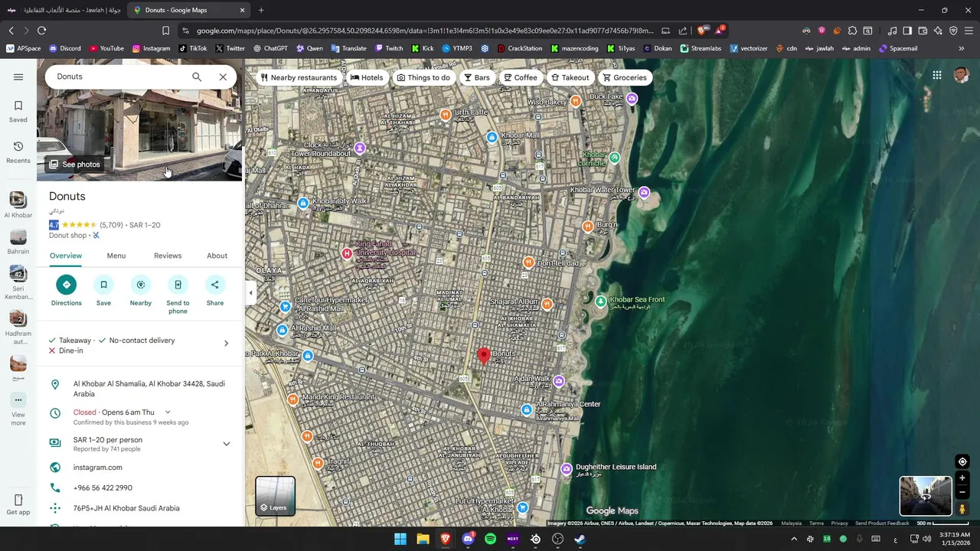Click View more in sidebar recents

(x=18, y=409)
